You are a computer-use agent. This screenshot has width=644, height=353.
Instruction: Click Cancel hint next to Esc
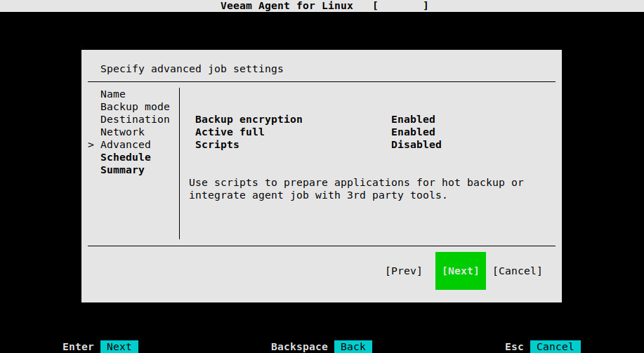tap(556, 347)
